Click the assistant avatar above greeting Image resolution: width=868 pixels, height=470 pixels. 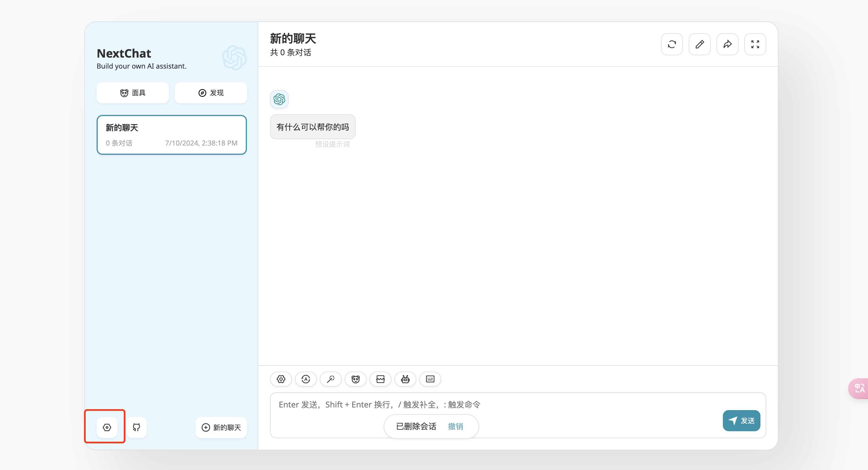[x=279, y=99]
